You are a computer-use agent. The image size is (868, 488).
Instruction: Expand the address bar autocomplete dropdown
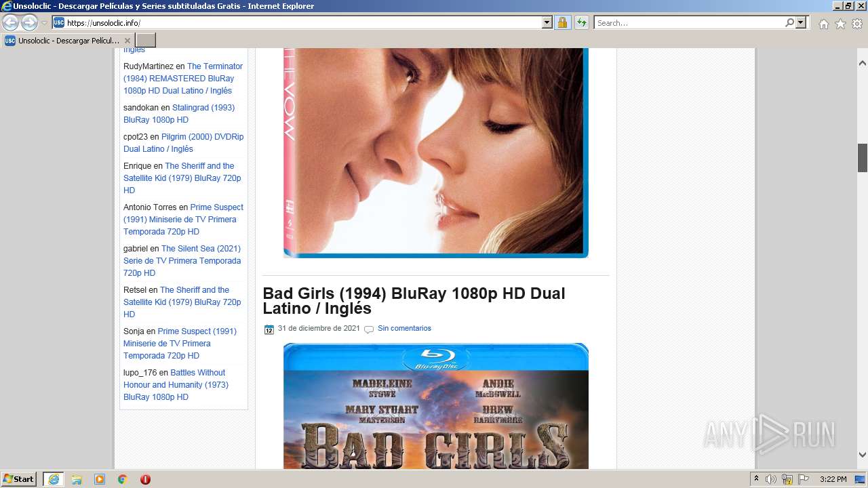coord(547,23)
